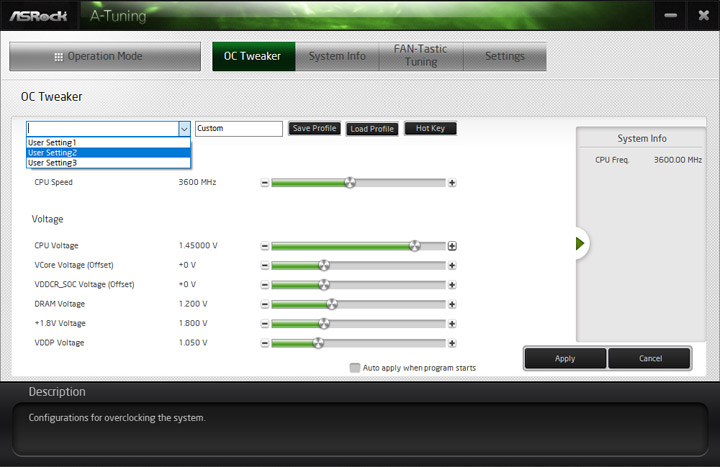This screenshot has height=467, width=720.
Task: Click the VDDCR_SOC Voltage (Offset) slider handle
Action: [x=324, y=285]
